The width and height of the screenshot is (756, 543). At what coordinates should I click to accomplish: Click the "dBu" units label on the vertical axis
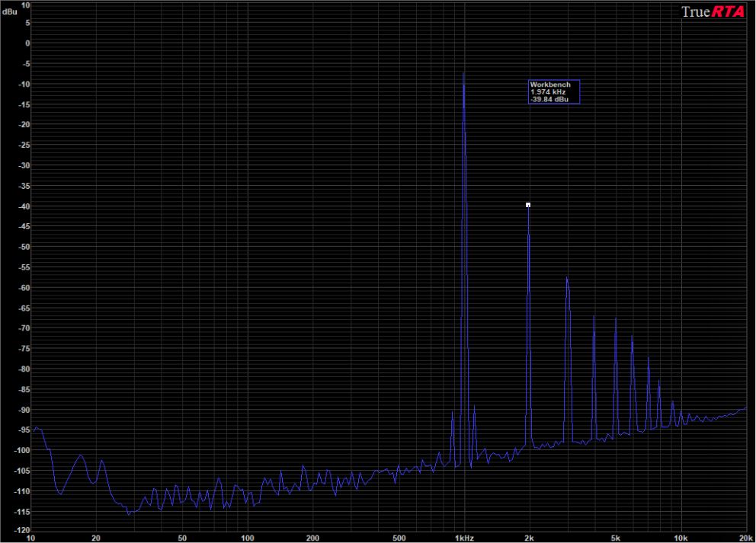[x=10, y=11]
